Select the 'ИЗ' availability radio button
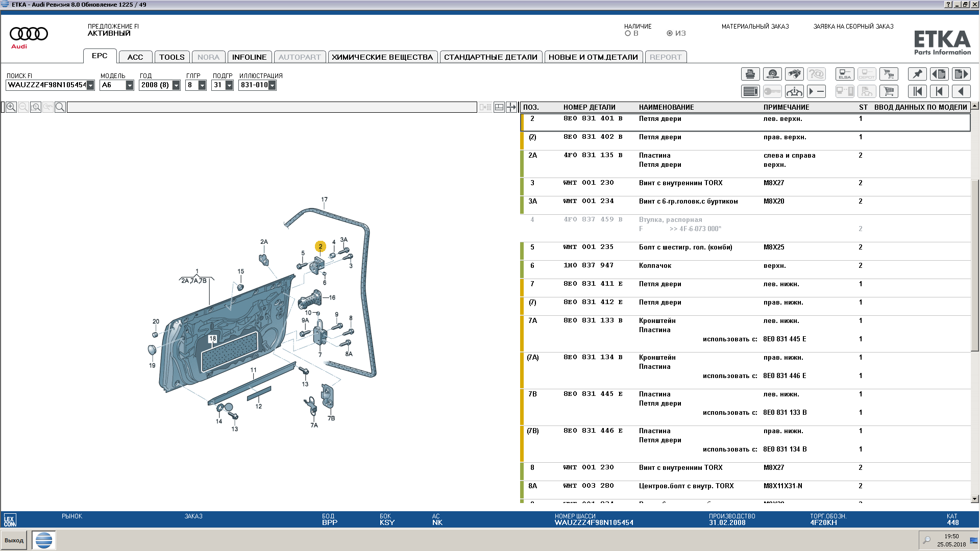 670,33
